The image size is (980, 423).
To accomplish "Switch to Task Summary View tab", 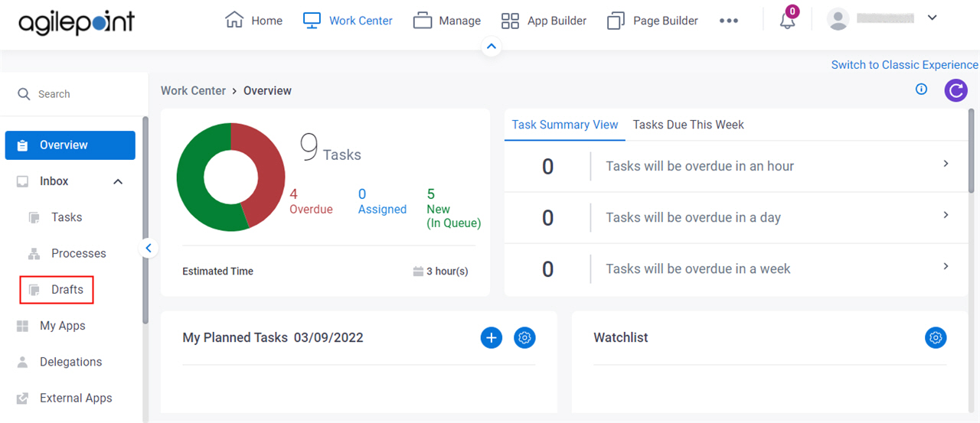I will point(565,125).
